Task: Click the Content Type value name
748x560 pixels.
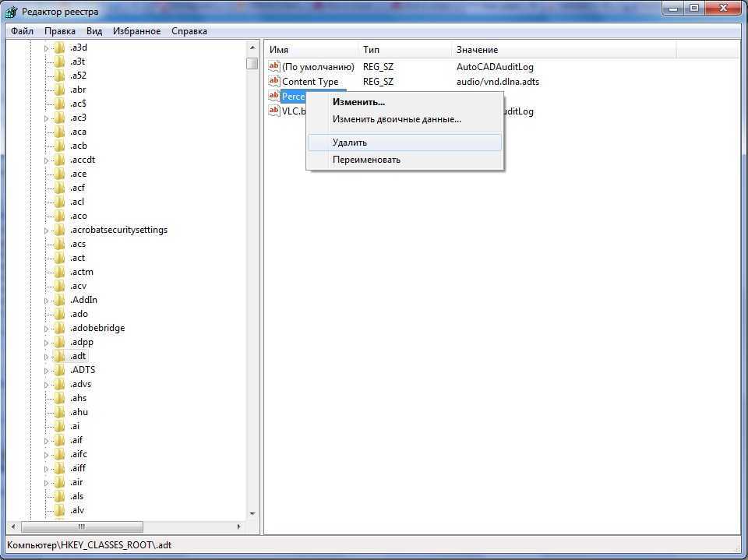Action: 310,82
